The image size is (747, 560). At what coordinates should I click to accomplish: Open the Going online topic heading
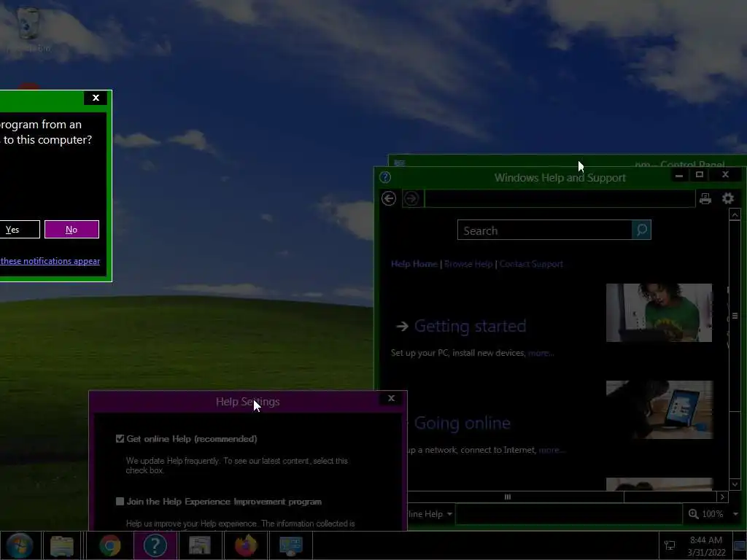462,423
